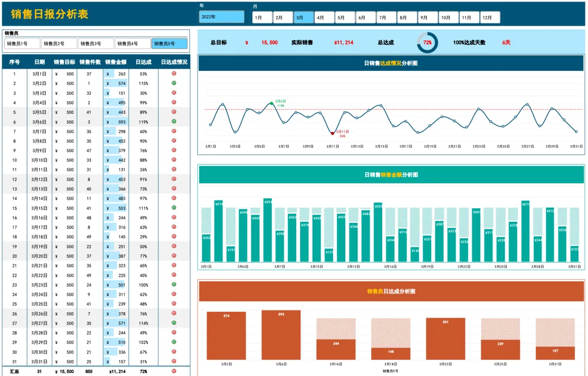Click the highlighted 3月 month slicer
The width and height of the screenshot is (588, 376).
tap(304, 17)
